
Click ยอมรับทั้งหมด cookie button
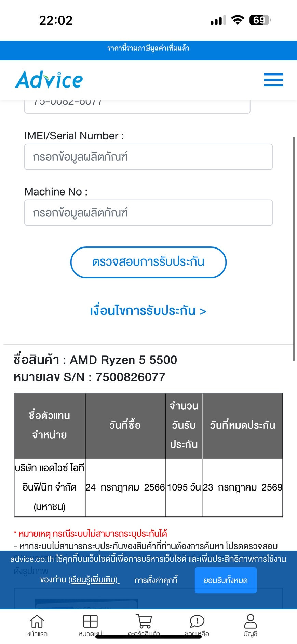coord(226,580)
